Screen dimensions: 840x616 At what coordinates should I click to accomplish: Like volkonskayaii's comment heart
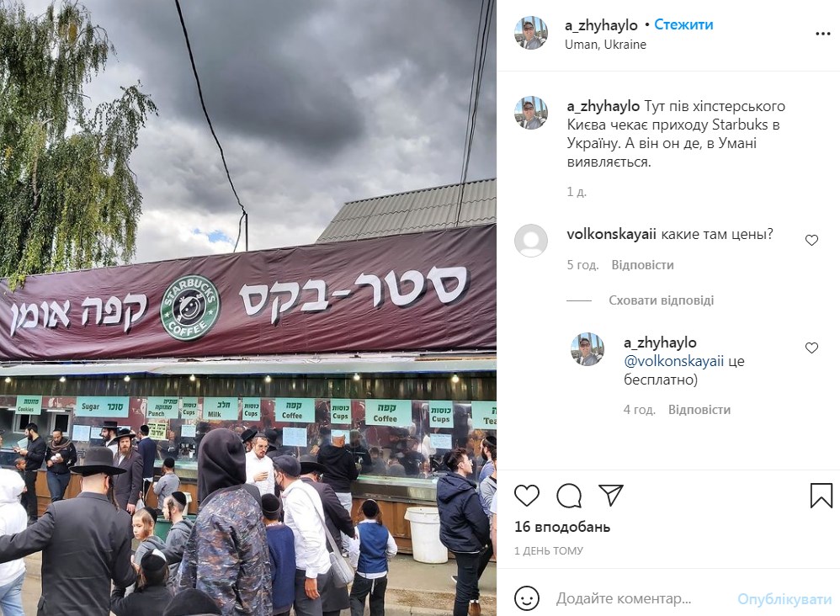[x=811, y=240]
